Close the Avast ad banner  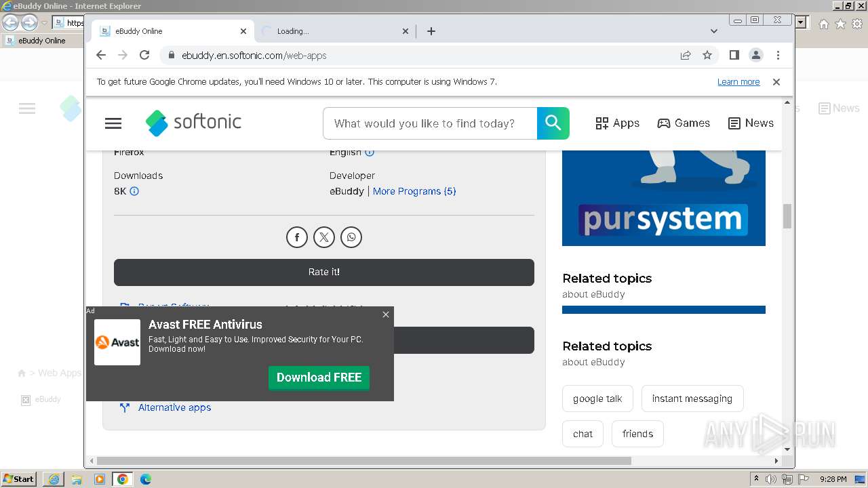pyautogui.click(x=386, y=314)
